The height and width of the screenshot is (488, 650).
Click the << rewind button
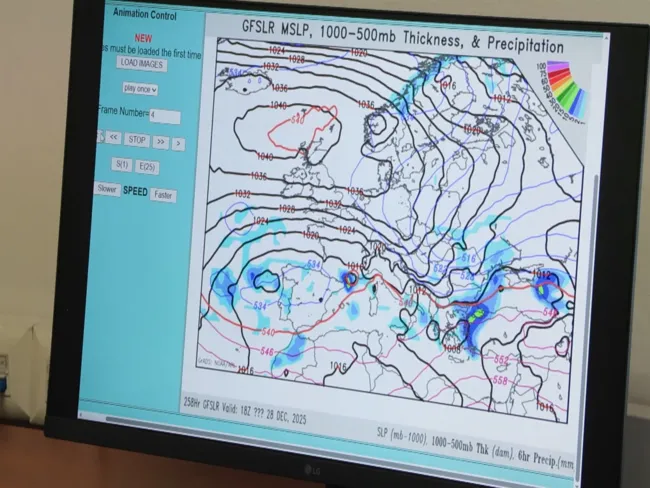(114, 138)
